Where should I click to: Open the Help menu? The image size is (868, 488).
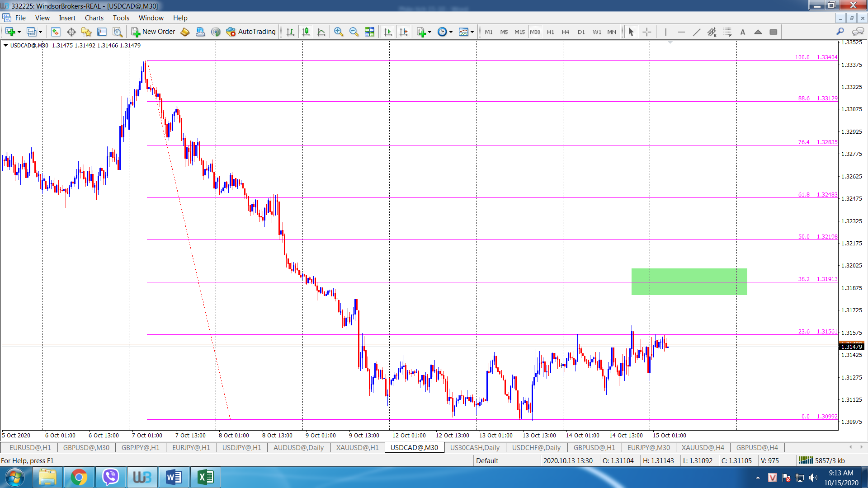click(x=180, y=18)
